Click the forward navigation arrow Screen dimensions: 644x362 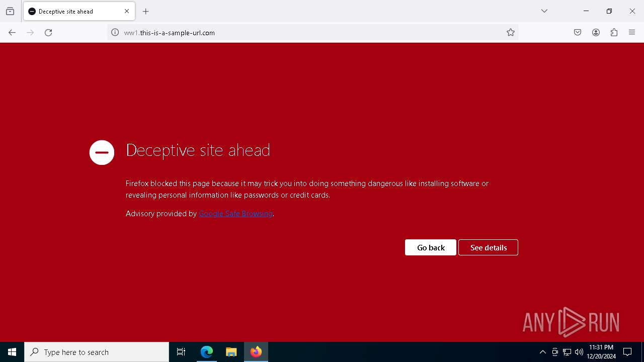30,33
